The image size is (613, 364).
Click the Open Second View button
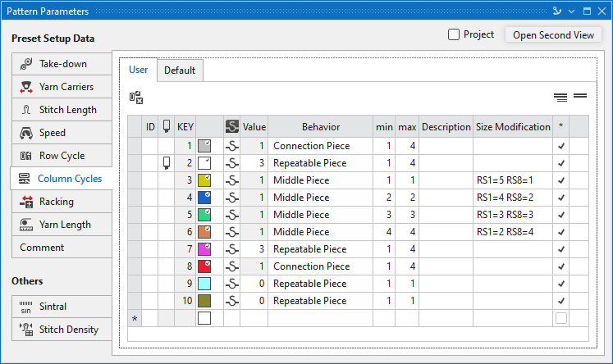coord(553,35)
